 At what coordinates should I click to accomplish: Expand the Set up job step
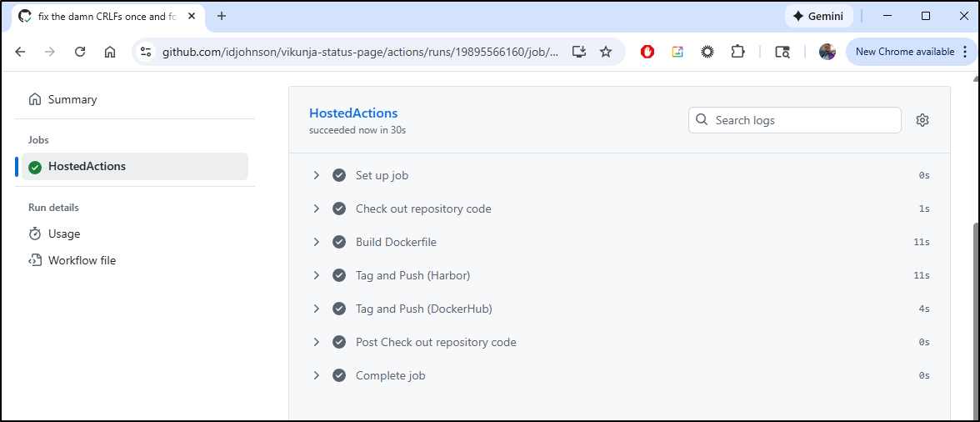317,175
